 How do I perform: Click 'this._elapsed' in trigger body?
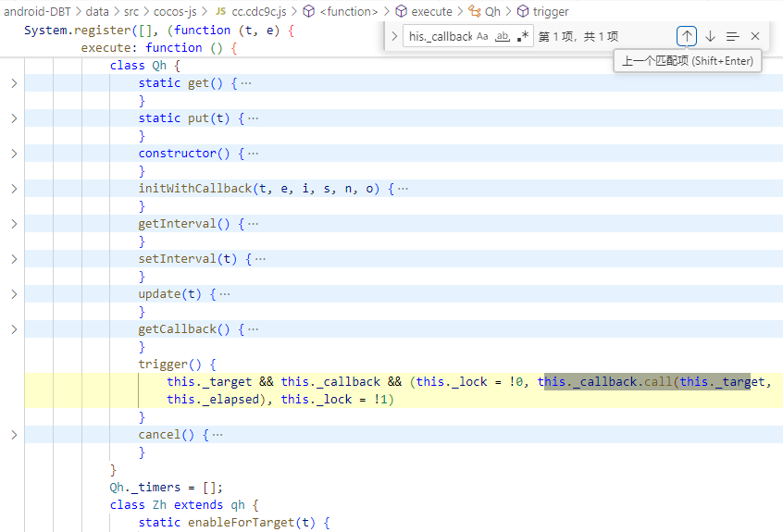pos(213,400)
